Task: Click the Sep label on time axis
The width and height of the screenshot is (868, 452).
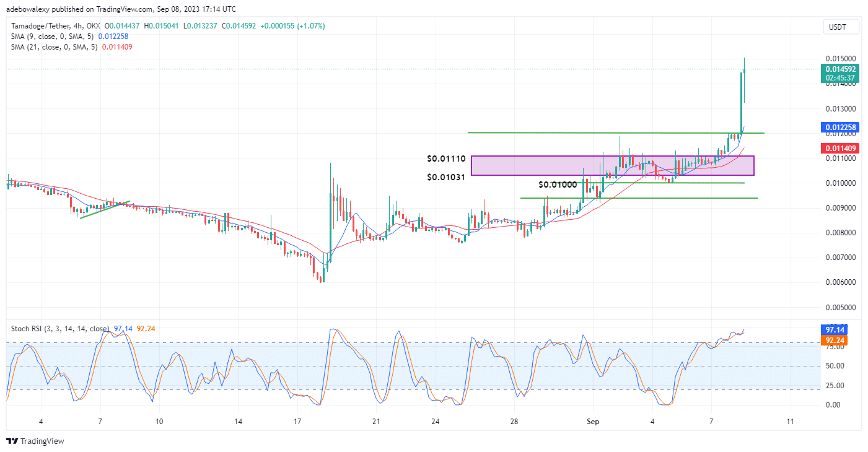Action: [x=594, y=422]
